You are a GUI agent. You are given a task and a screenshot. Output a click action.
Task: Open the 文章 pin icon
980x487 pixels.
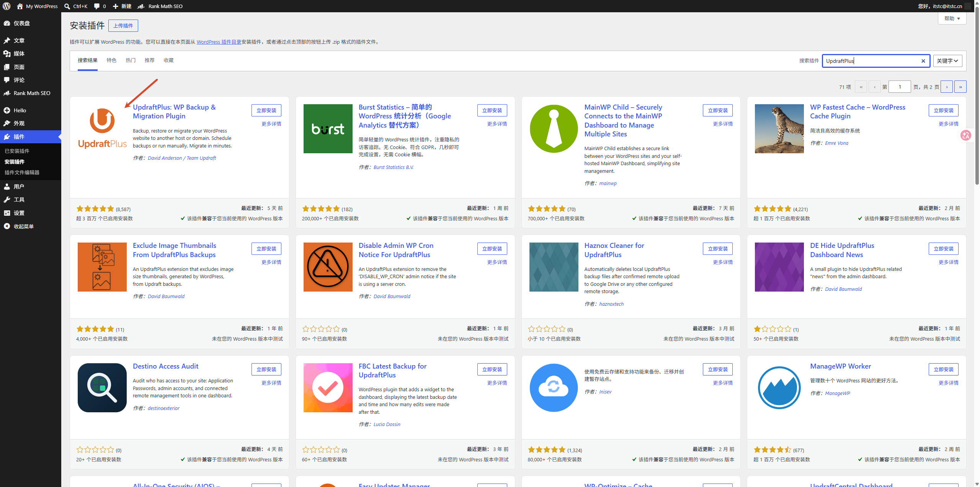[x=7, y=41]
